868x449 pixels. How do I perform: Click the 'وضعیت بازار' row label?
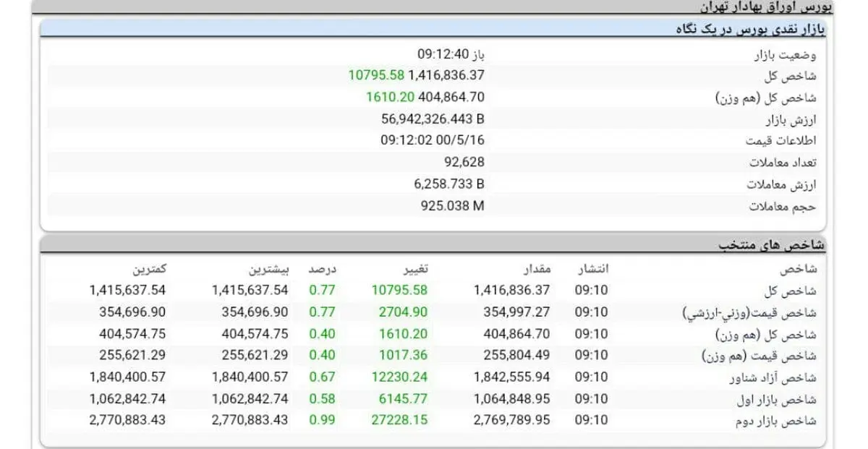pos(785,54)
